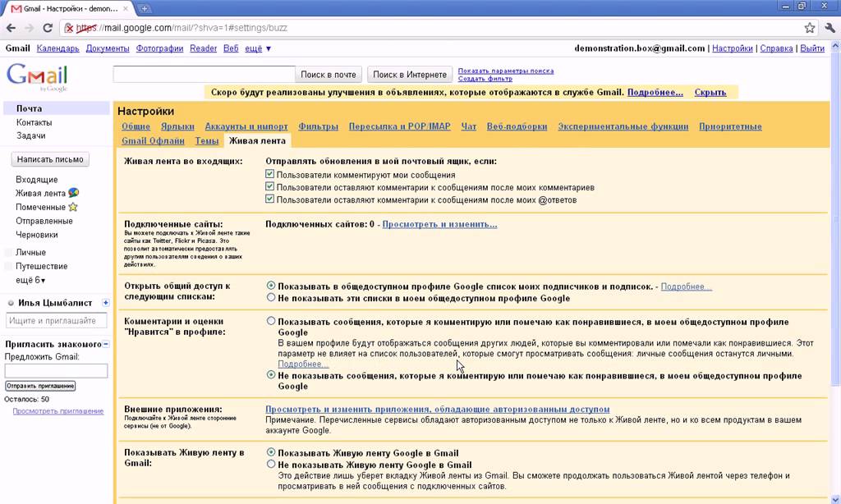The height and width of the screenshot is (504, 841).
Task: Open the Приоритетные settings tab
Action: tap(730, 126)
